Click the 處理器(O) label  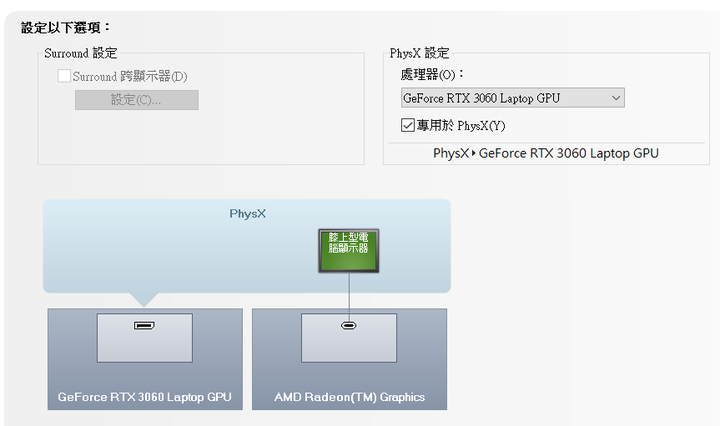coord(432,74)
